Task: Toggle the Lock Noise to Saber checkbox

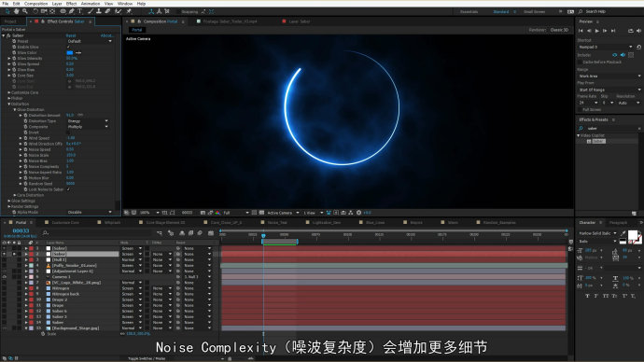Action: pos(68,189)
